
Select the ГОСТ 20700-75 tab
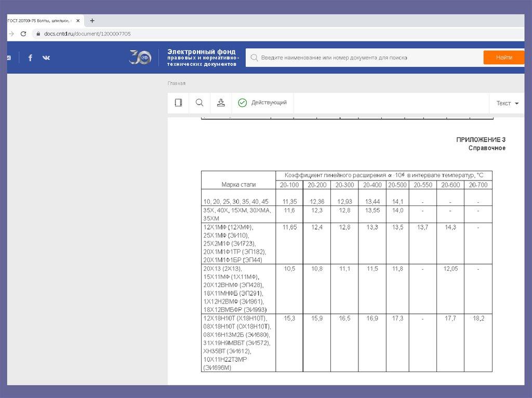39,21
